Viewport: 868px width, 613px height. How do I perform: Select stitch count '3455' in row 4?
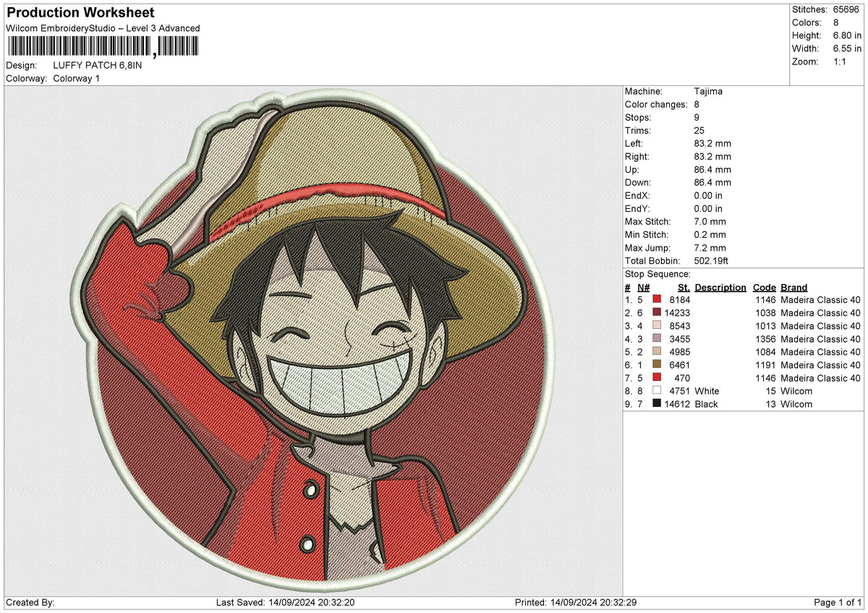[680, 339]
